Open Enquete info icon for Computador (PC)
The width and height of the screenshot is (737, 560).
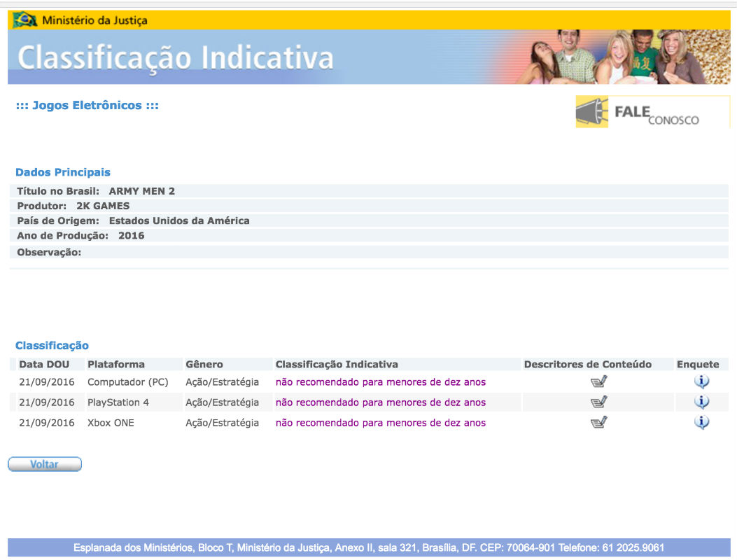[x=701, y=381]
